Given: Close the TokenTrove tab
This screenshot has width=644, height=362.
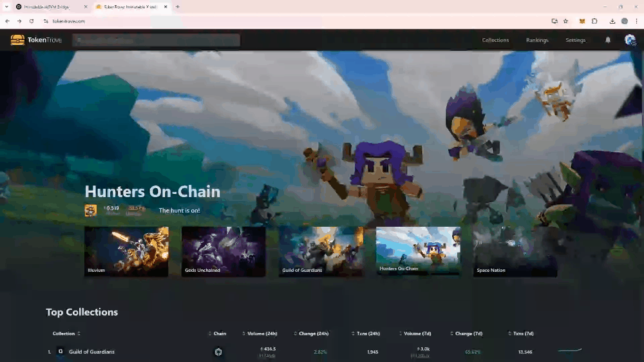Looking at the screenshot, I should point(166,6).
